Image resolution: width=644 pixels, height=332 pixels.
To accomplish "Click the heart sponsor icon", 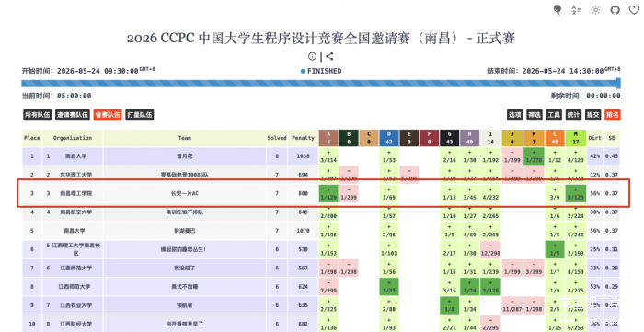I will click(x=635, y=10).
